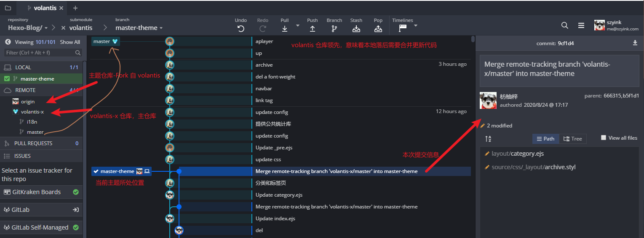Click the commit message text box
Viewport: 644px width, 238px height.
pos(559,70)
